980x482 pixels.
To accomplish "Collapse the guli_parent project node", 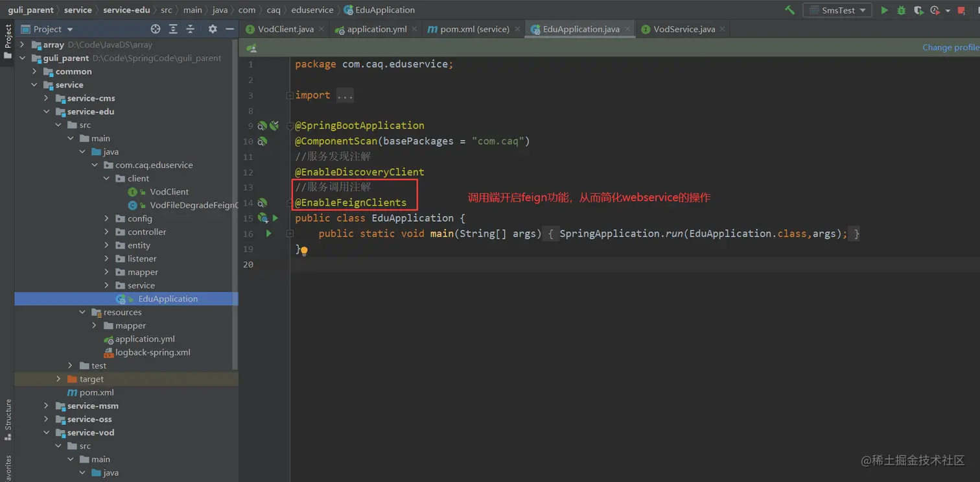I will (x=22, y=58).
